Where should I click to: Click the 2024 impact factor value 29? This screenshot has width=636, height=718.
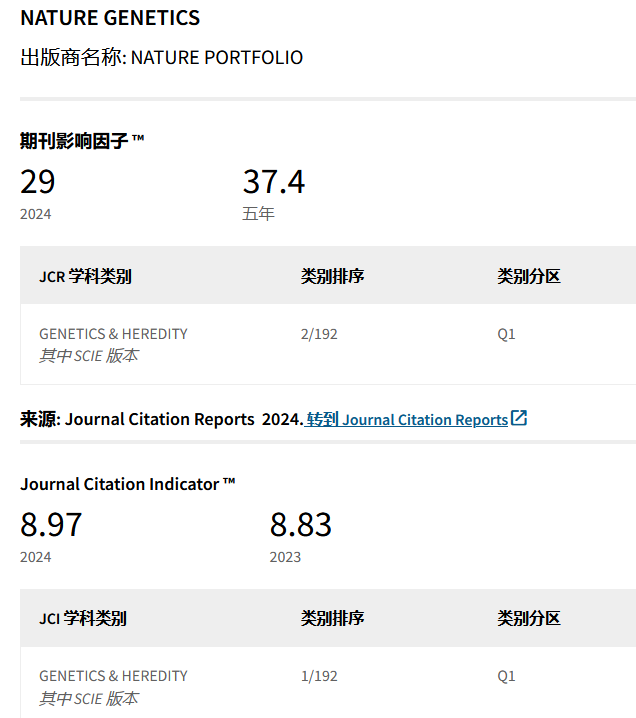(38, 182)
